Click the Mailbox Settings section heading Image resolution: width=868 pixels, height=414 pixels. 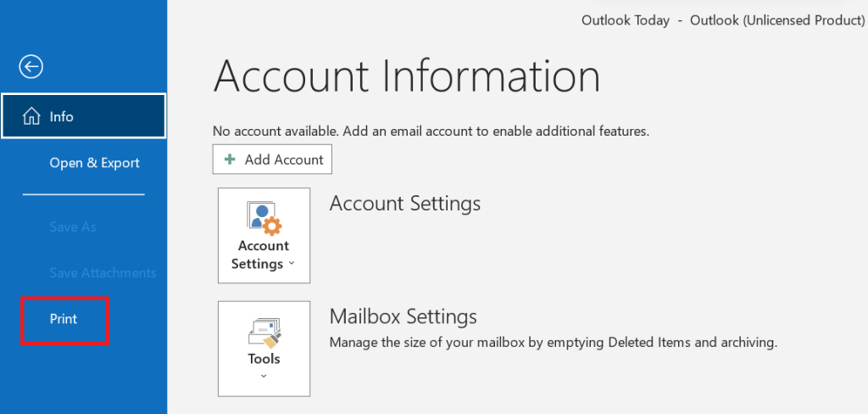[403, 317]
